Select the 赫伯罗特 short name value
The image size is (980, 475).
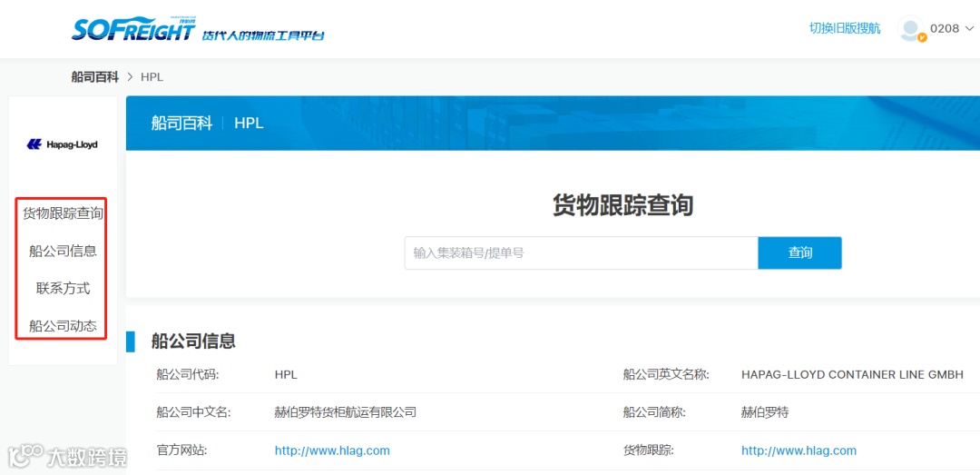click(764, 412)
